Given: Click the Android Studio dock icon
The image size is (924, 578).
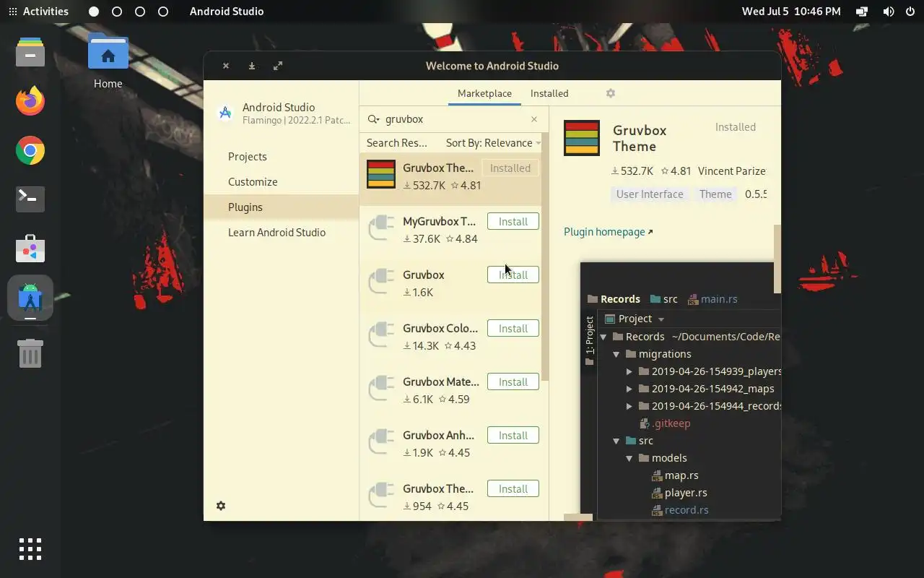Looking at the screenshot, I should tap(30, 297).
